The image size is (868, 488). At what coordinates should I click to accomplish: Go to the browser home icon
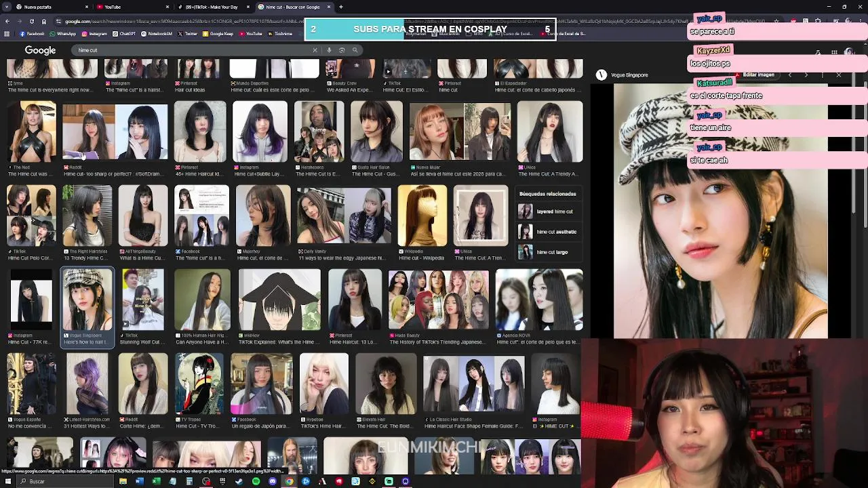pos(44,21)
